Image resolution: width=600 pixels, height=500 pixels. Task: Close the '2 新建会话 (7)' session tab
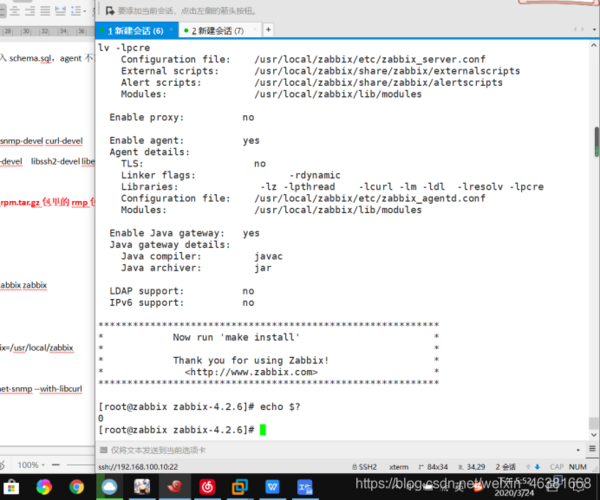(254, 30)
